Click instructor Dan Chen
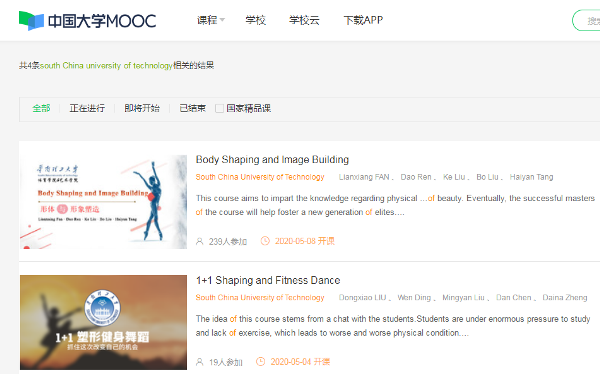Viewport: 600px width, 374px height. [514, 297]
